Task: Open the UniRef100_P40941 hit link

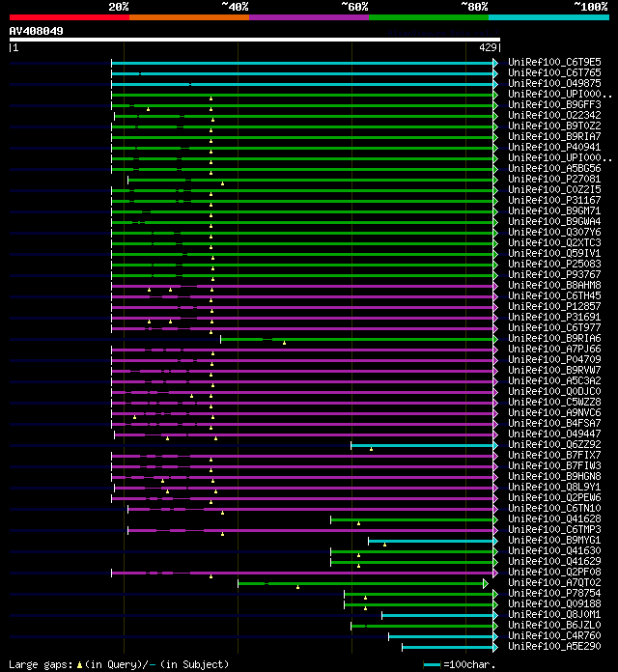Action: click(x=554, y=147)
